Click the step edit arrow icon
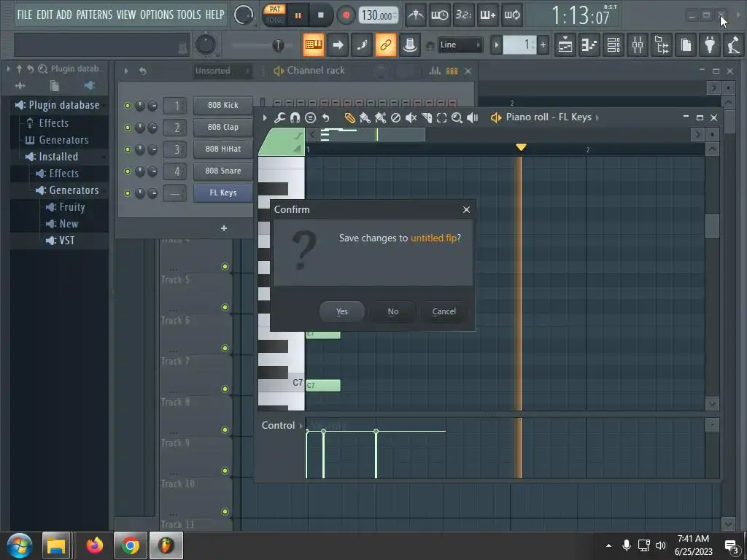747x560 pixels. [337, 45]
